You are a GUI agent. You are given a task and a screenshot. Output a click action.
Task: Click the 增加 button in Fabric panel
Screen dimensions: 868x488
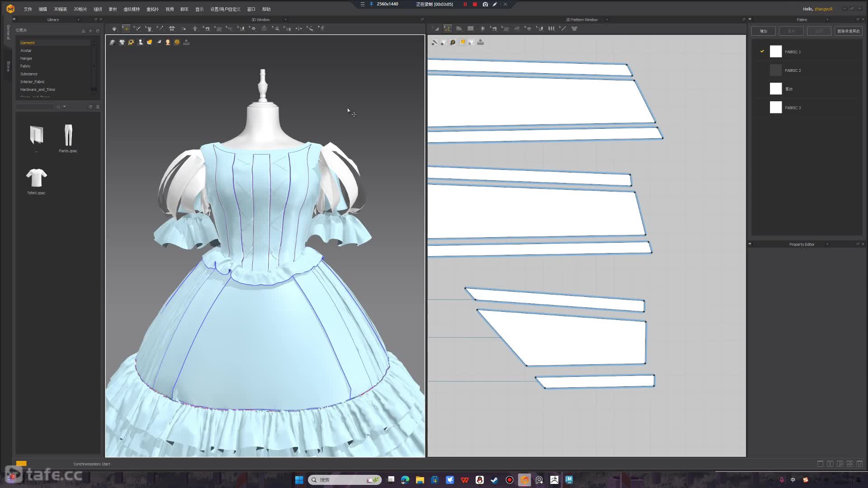[x=764, y=31]
